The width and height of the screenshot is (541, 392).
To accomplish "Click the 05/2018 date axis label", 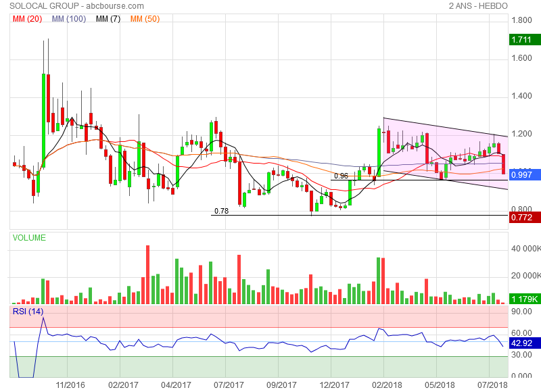I will (x=440, y=385).
